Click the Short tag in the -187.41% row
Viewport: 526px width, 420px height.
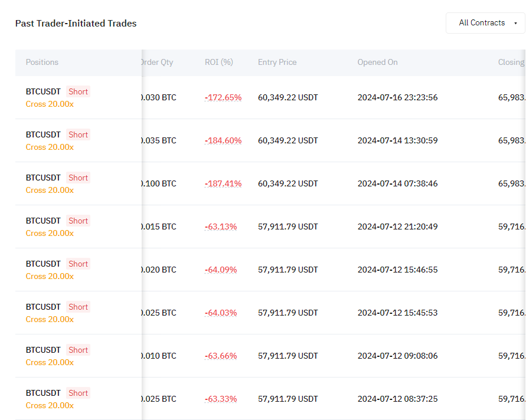[x=78, y=178]
